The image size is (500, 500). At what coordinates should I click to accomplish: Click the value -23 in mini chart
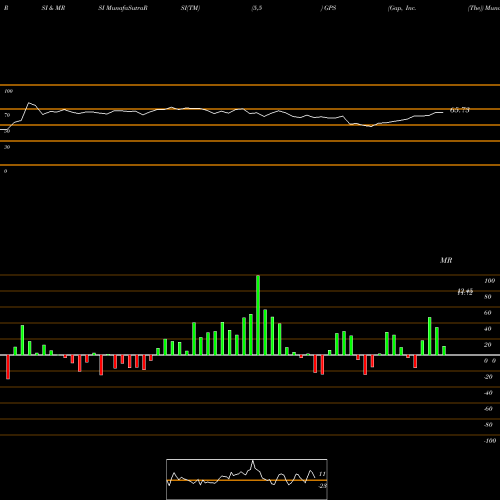(323, 486)
